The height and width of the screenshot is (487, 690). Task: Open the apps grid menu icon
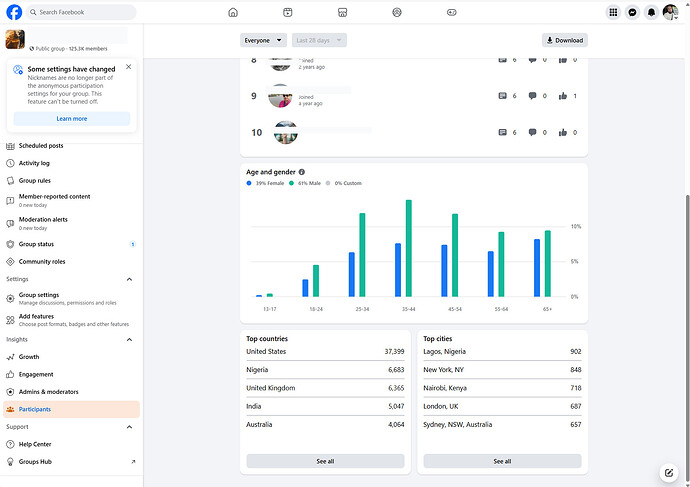pyautogui.click(x=613, y=12)
